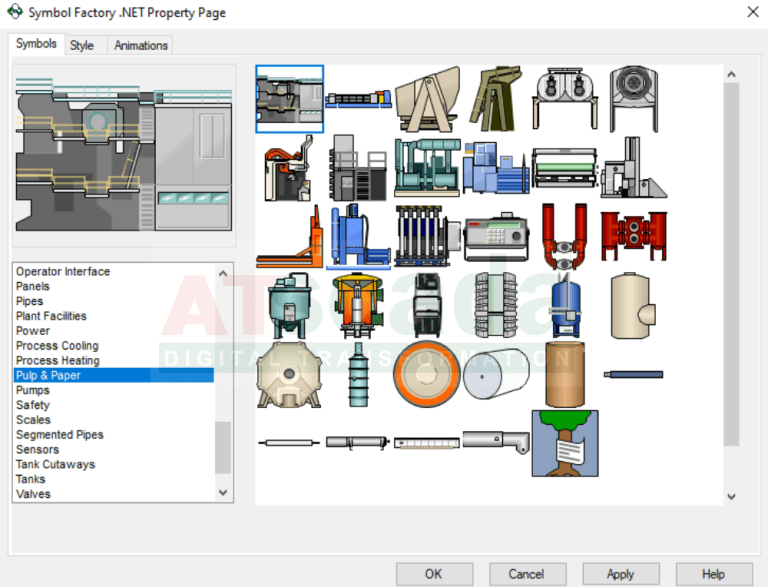
Task: Select the red U-shaped pipe symbol
Action: point(565,237)
